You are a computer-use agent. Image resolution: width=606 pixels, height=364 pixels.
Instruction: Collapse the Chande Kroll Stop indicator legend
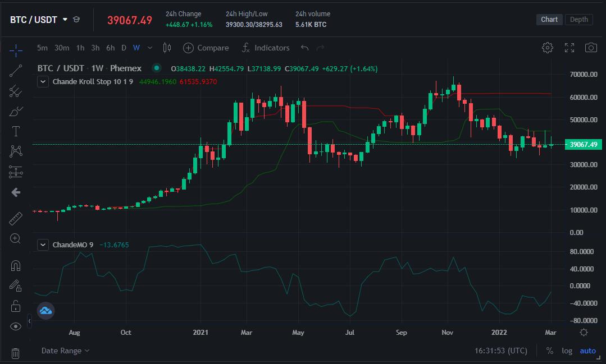pyautogui.click(x=43, y=82)
